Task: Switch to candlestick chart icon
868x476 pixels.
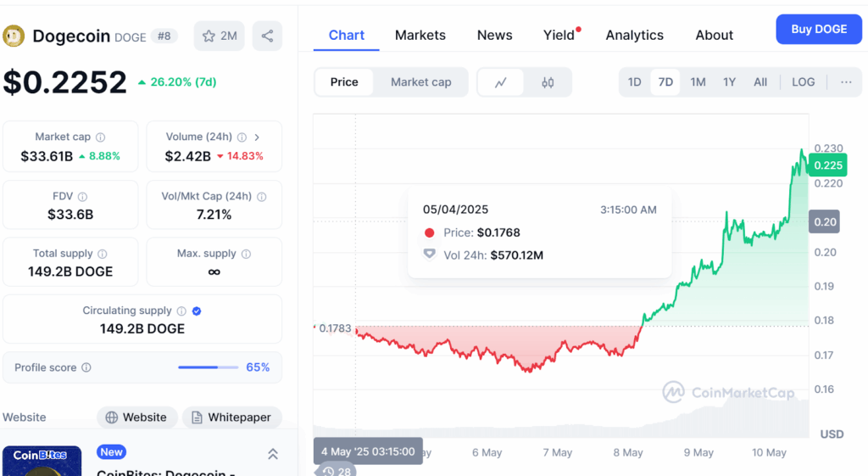Action: click(548, 82)
